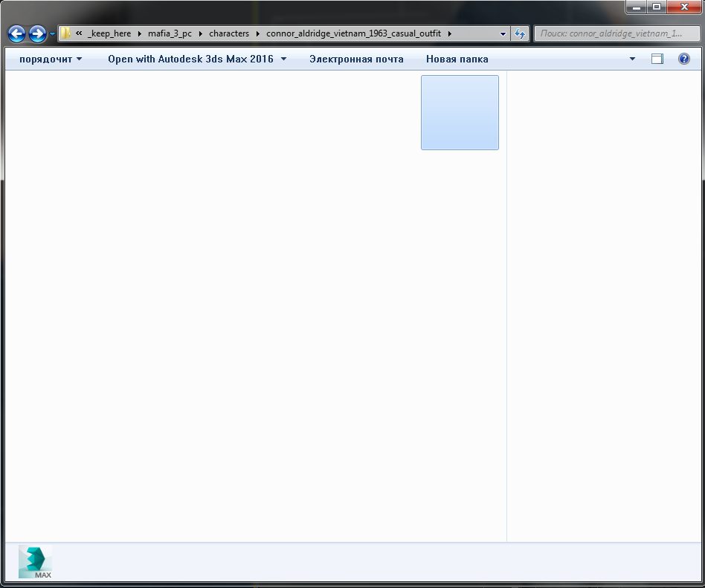Click the 3ds MAX file icon in details pane

pyautogui.click(x=35, y=562)
